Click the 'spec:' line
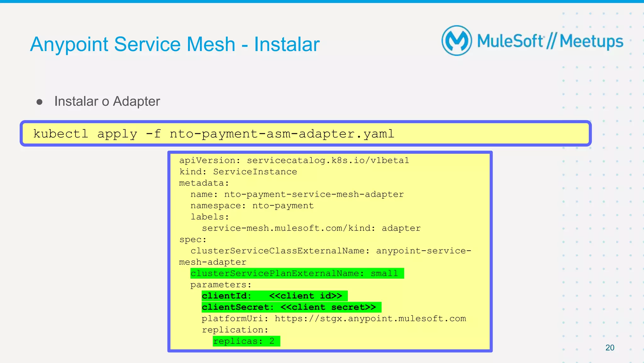644x363 pixels. 193,240
